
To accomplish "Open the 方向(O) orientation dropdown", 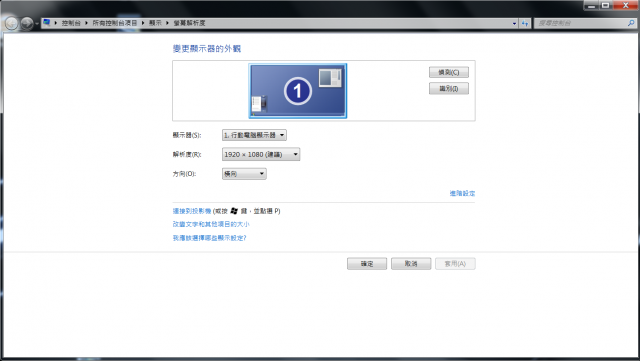I will click(244, 174).
